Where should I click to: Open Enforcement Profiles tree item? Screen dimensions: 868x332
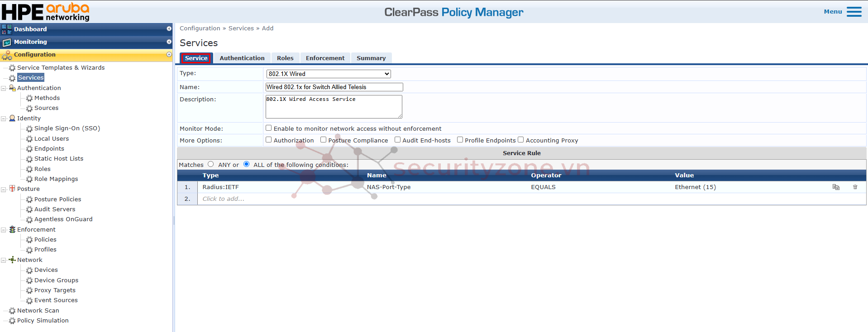45,250
